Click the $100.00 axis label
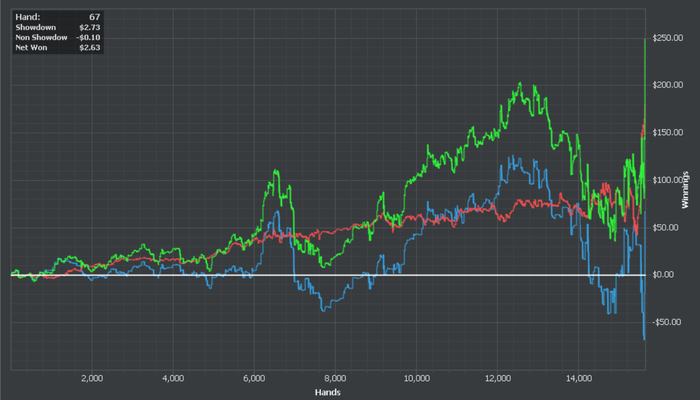 click(668, 180)
